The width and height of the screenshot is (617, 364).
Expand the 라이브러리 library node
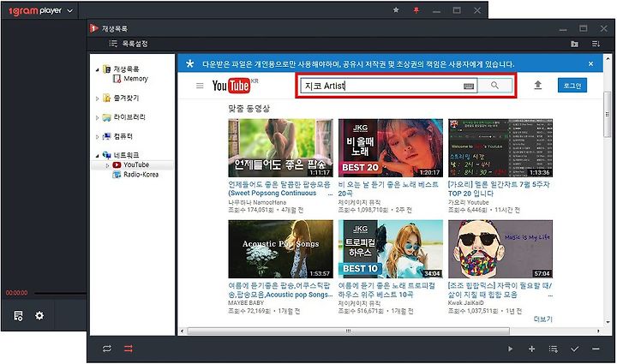pyautogui.click(x=97, y=117)
